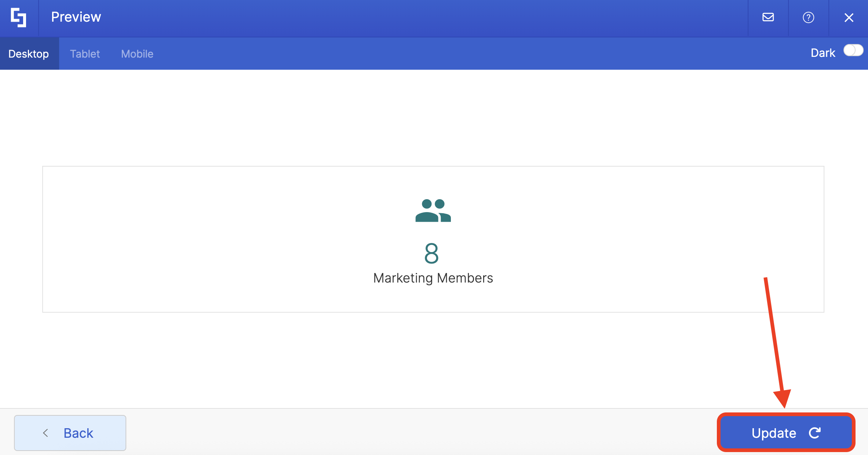Screen dimensions: 868x455
Task: Click the Preview title text
Action: point(76,17)
